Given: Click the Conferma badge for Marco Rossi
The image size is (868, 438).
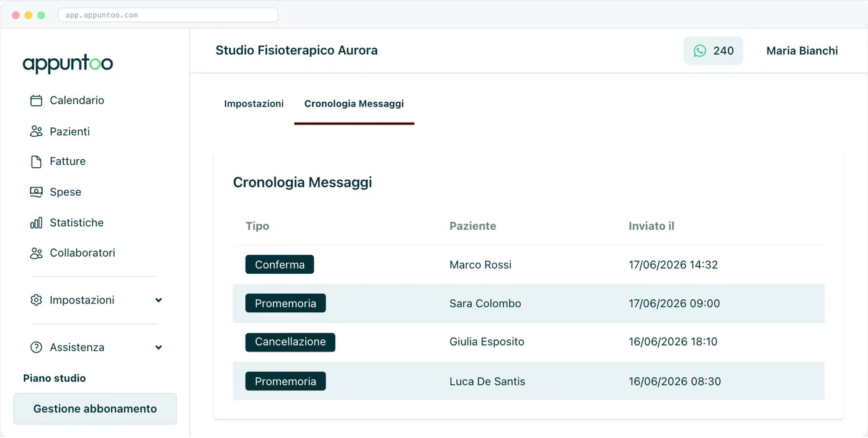Looking at the screenshot, I should click(x=280, y=265).
